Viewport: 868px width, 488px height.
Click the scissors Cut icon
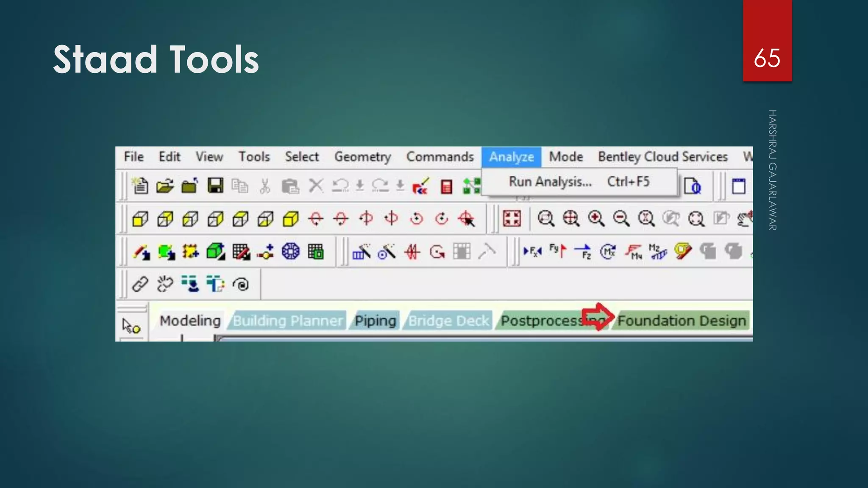click(265, 186)
